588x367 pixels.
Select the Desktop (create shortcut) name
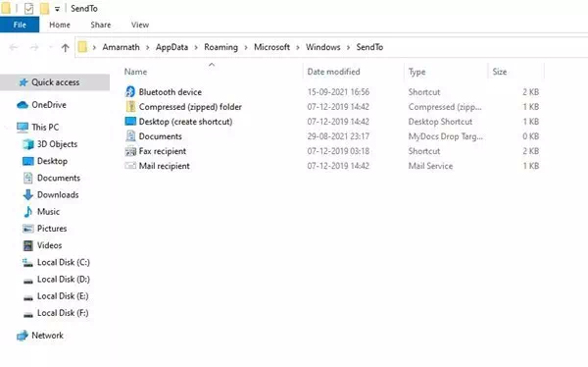185,122
